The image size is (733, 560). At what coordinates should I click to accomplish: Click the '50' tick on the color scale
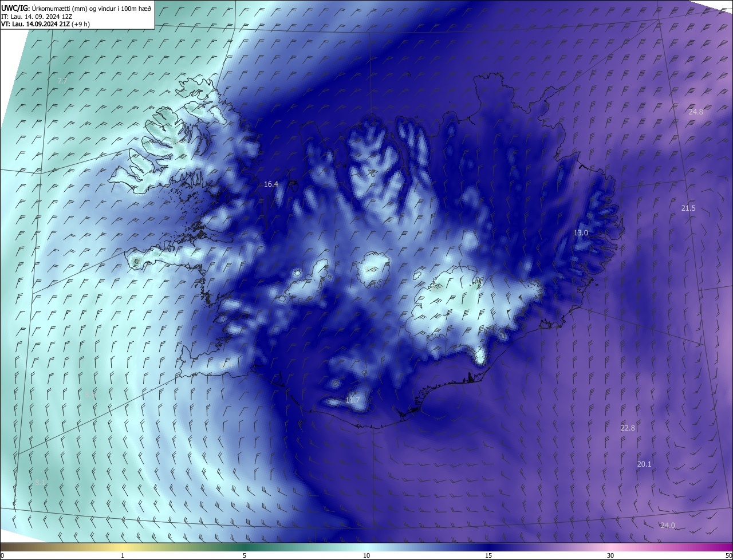pos(728,555)
